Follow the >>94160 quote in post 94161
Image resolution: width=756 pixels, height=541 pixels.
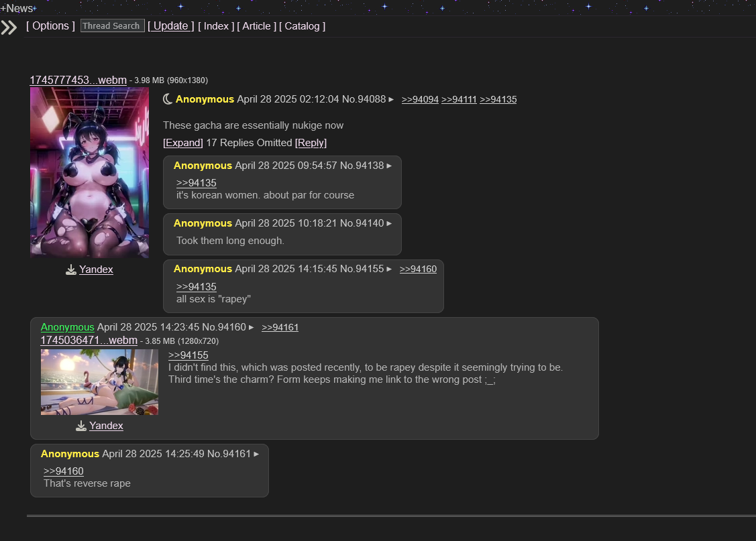(x=64, y=471)
